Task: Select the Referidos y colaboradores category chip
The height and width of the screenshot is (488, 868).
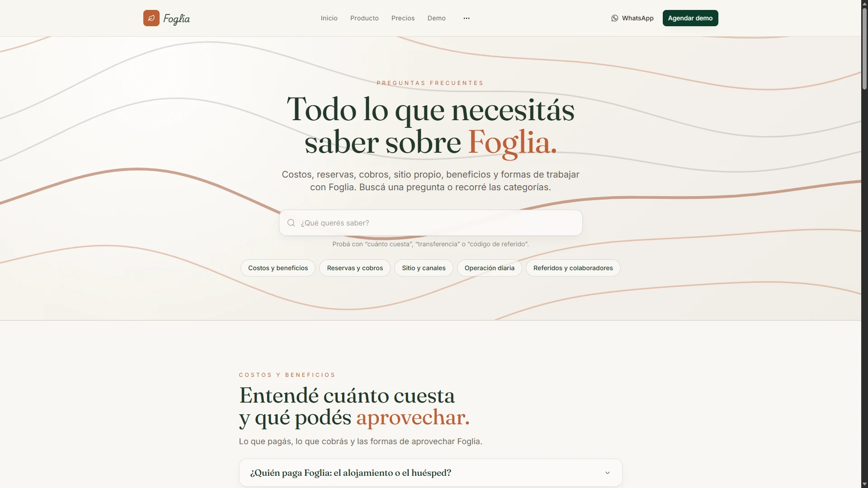Action: (x=573, y=268)
